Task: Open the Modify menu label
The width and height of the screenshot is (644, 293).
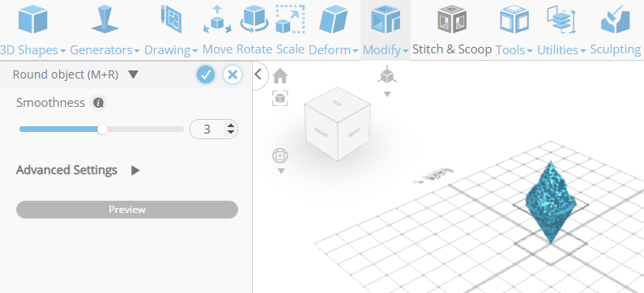Action: [386, 50]
